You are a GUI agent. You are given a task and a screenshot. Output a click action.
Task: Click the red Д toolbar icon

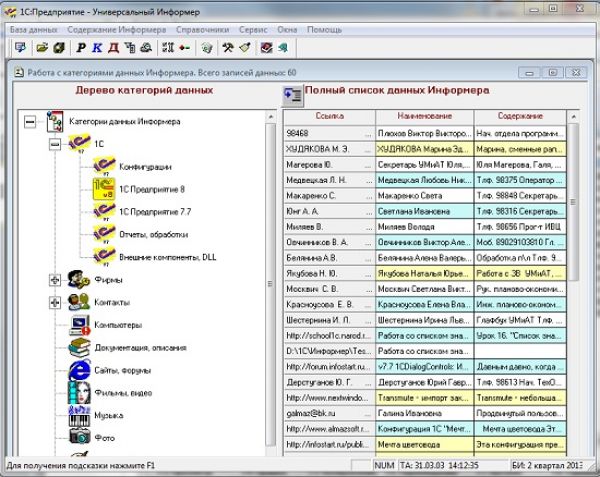[113, 47]
